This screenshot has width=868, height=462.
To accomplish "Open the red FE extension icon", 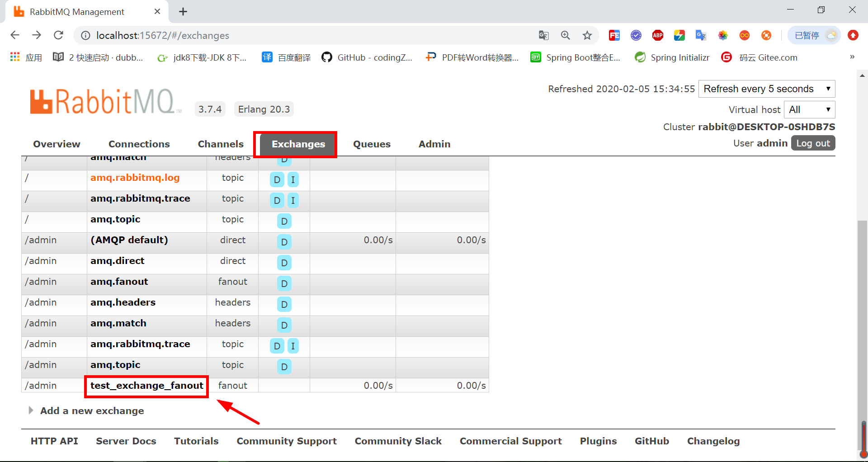I will [614, 35].
